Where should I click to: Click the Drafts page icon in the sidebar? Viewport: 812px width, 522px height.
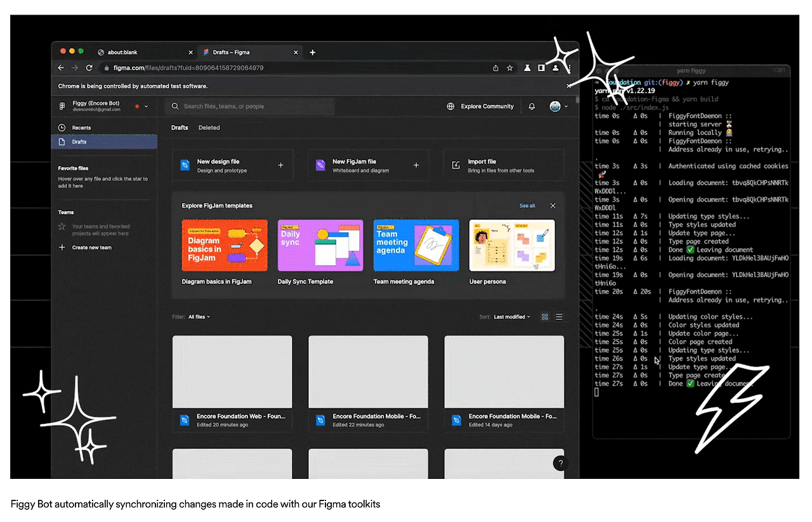[62, 141]
